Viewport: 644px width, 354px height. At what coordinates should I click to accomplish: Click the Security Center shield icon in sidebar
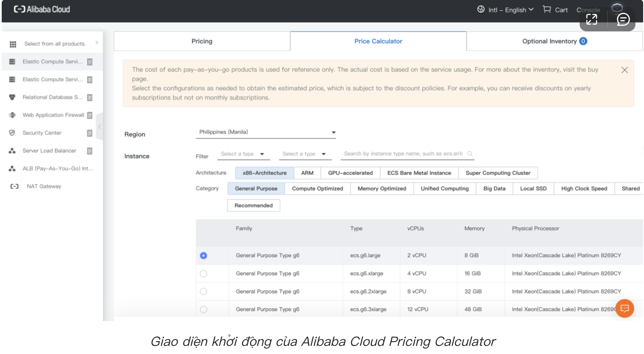[x=12, y=132]
